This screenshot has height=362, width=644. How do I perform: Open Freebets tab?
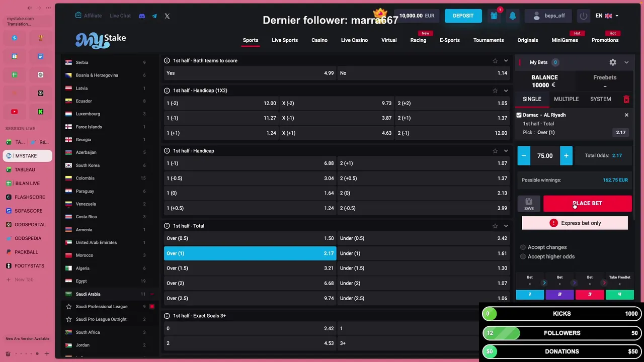(x=605, y=81)
